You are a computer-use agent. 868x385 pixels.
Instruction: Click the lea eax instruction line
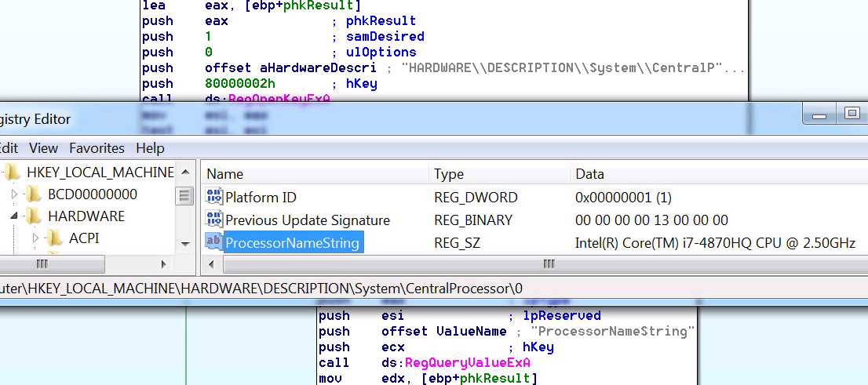251,5
